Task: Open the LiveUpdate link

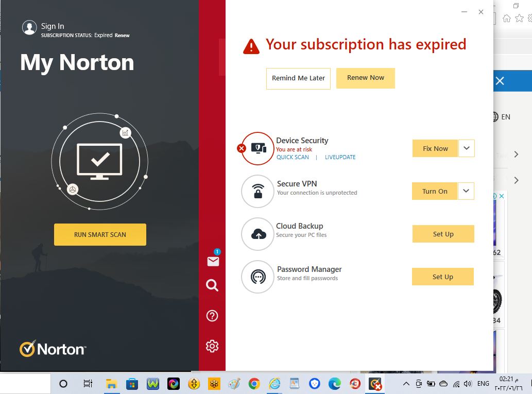Action: [340, 157]
